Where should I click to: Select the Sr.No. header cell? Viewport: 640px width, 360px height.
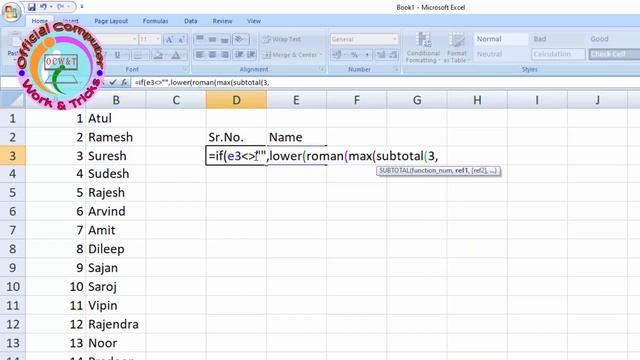point(236,137)
